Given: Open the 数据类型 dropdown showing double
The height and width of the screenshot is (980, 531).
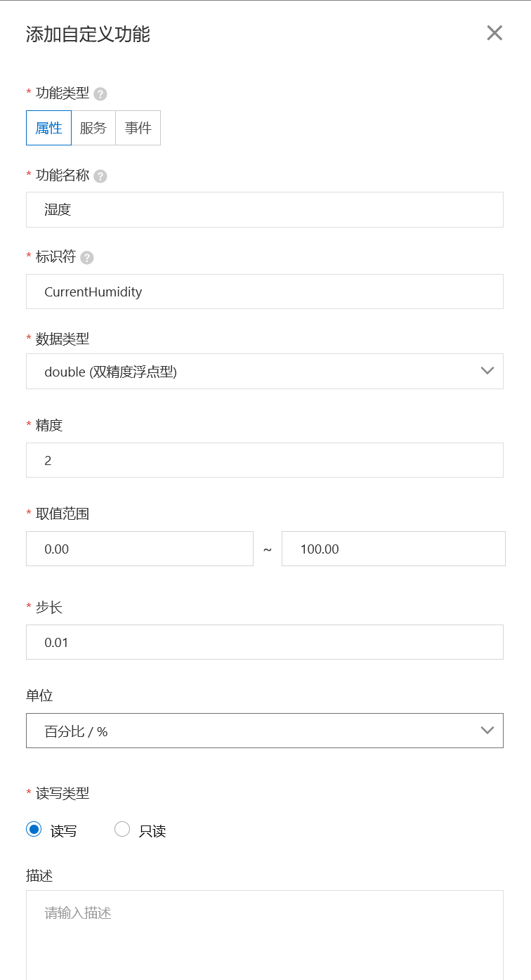Looking at the screenshot, I should tap(265, 371).
